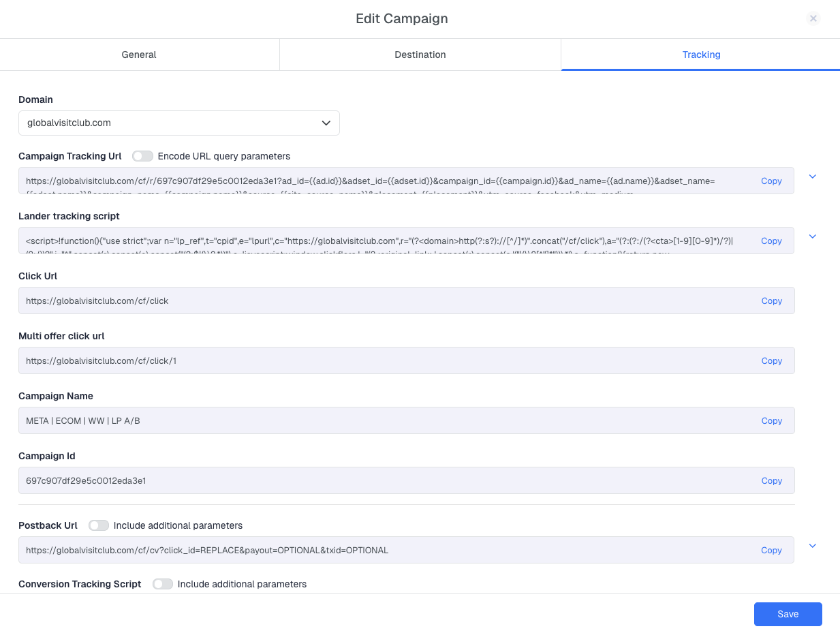Open the Domain dropdown
Image resolution: width=840 pixels, height=633 pixels.
point(178,123)
